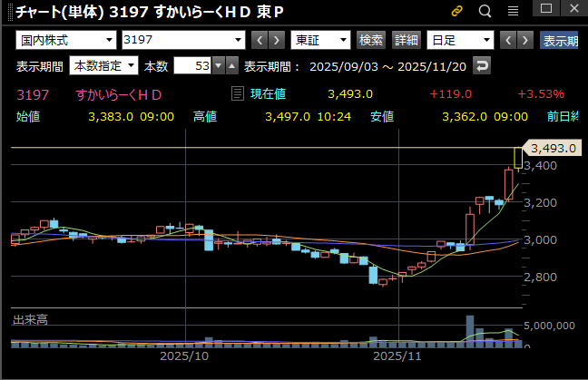Open search with the magnifier icon
588x380 pixels.
[x=485, y=12]
